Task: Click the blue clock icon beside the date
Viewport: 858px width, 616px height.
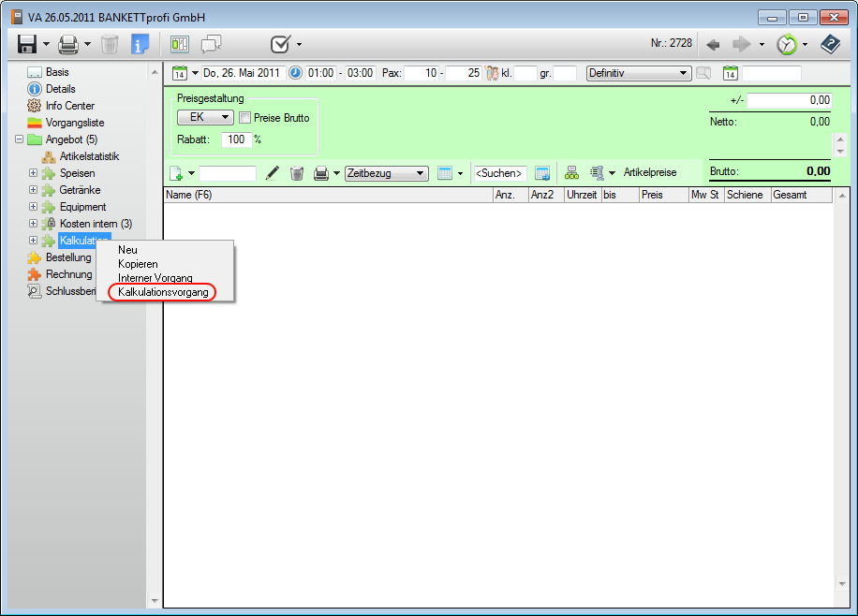Action: (x=295, y=73)
